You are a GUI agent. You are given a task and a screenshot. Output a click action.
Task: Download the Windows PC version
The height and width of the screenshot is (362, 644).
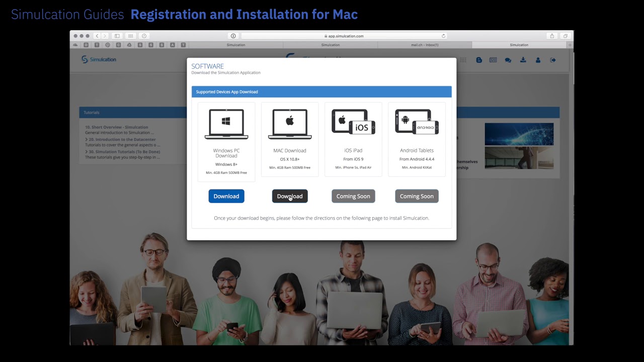[x=226, y=196]
